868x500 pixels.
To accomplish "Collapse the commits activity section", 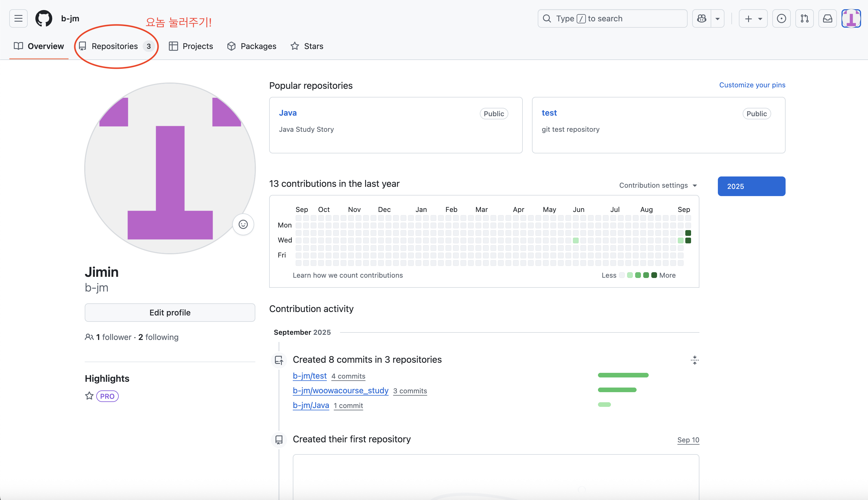I will (694, 360).
